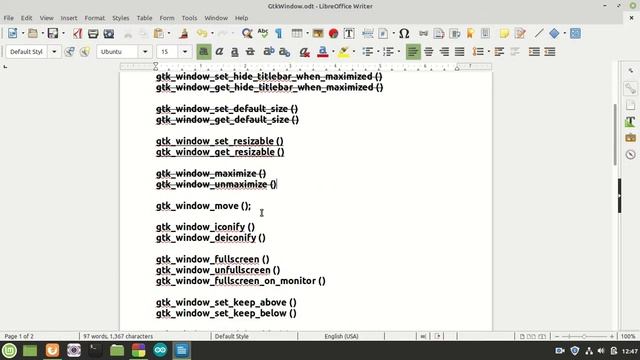This screenshot has width=640, height=360.
Task: Open the Tools menu
Action: 189,18
